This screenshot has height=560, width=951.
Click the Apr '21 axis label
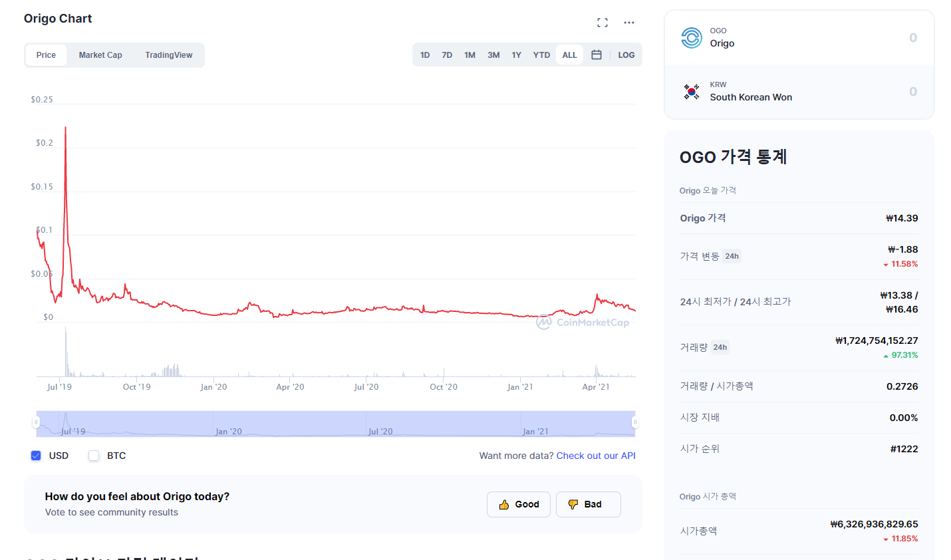[595, 387]
